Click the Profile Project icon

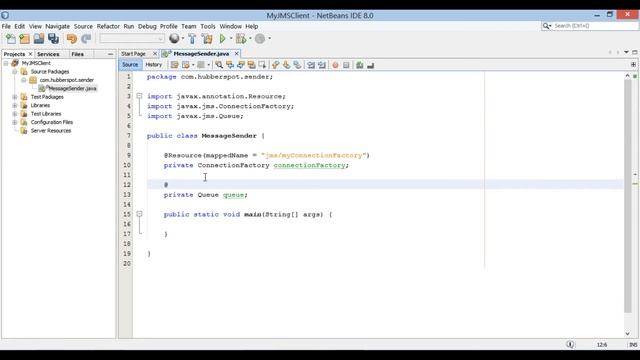pyautogui.click(x=260, y=39)
